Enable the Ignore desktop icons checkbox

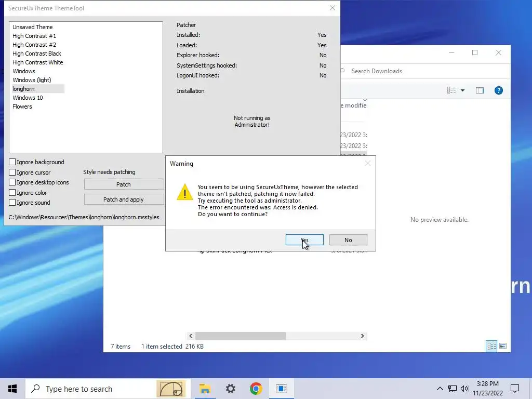(x=12, y=182)
